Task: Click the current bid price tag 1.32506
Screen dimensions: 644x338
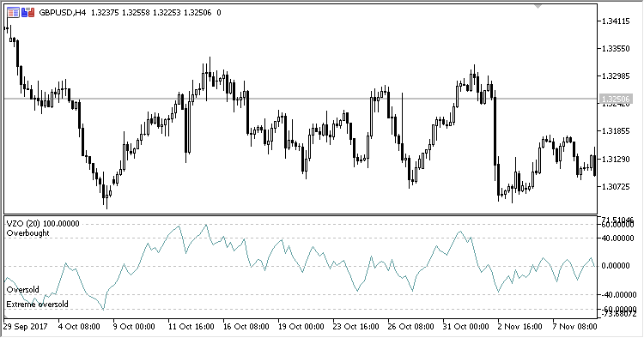Action: [616, 99]
